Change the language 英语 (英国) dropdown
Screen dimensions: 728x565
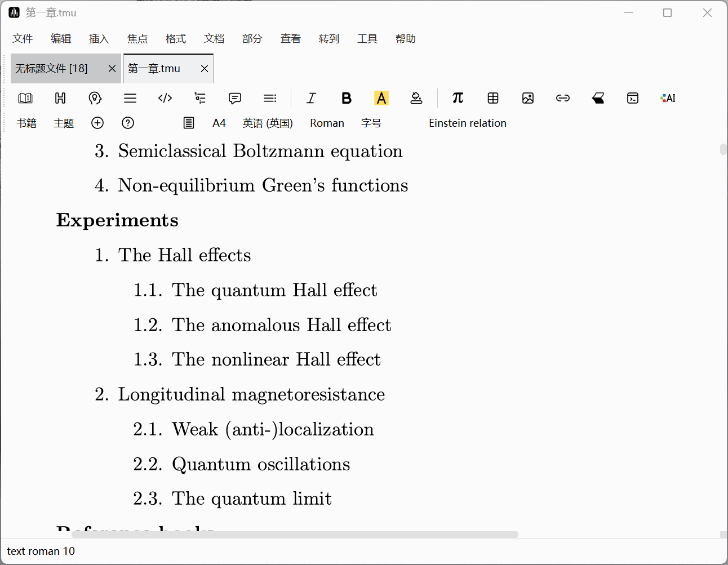(x=268, y=123)
